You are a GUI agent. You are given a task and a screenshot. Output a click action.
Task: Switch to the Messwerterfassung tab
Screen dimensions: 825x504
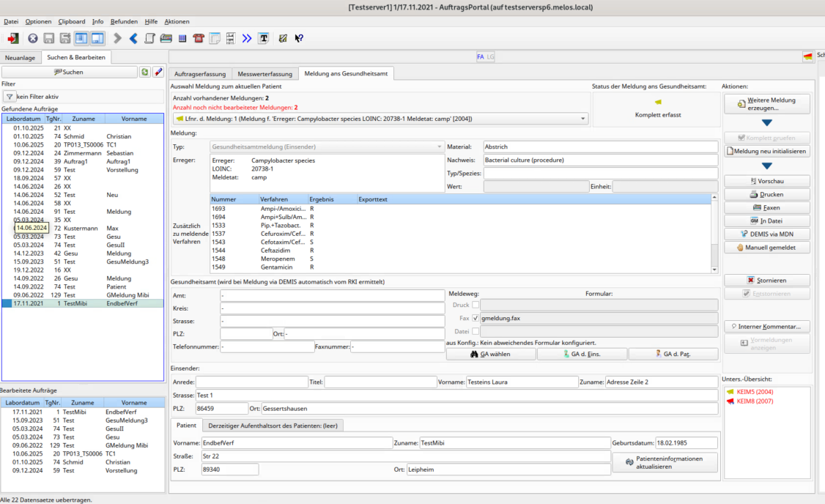point(264,73)
